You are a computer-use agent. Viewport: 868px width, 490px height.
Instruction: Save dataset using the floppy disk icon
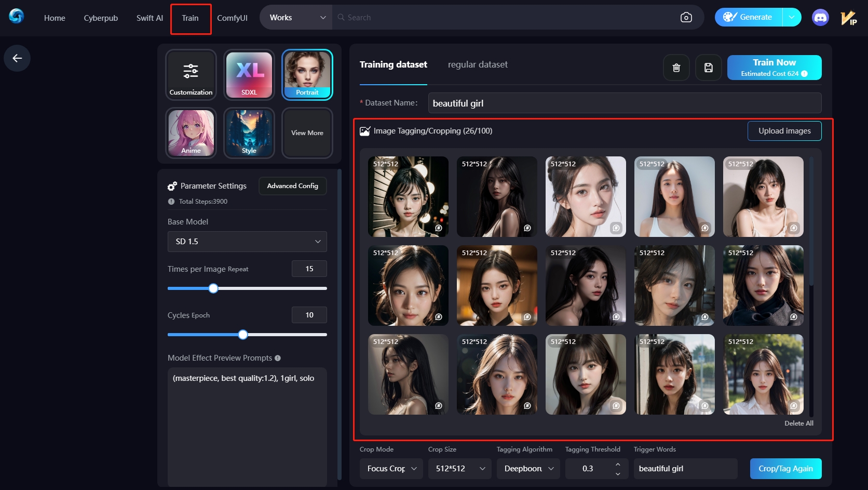click(x=708, y=68)
